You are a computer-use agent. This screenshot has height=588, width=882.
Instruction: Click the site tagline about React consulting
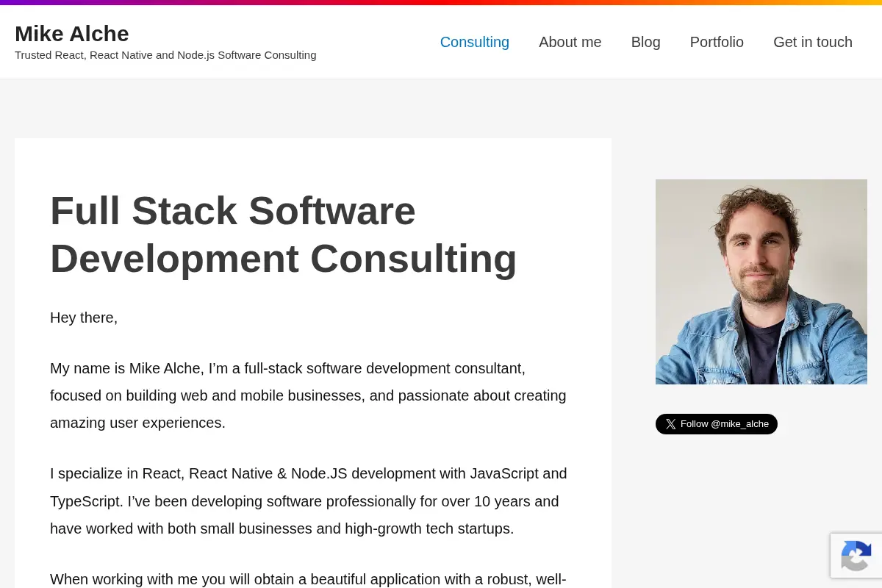(x=165, y=55)
